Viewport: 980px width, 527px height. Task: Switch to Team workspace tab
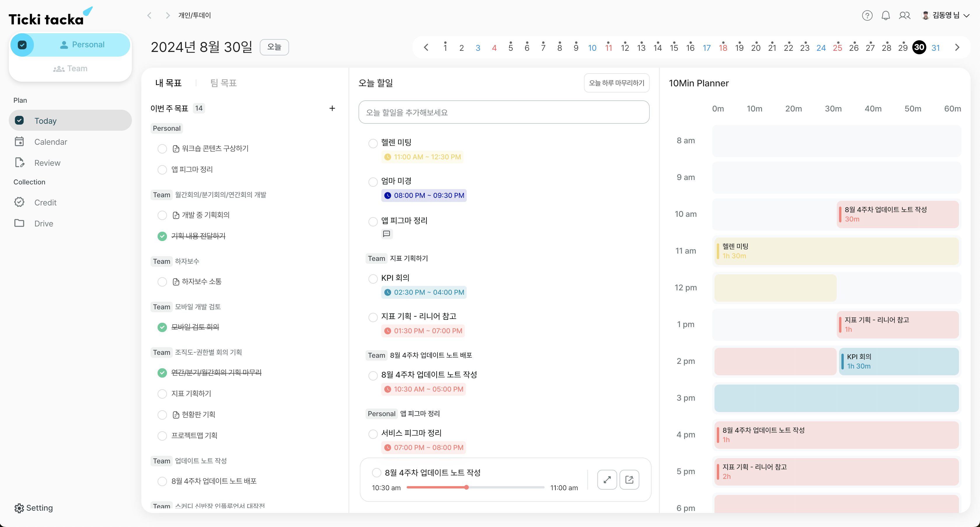pos(70,69)
